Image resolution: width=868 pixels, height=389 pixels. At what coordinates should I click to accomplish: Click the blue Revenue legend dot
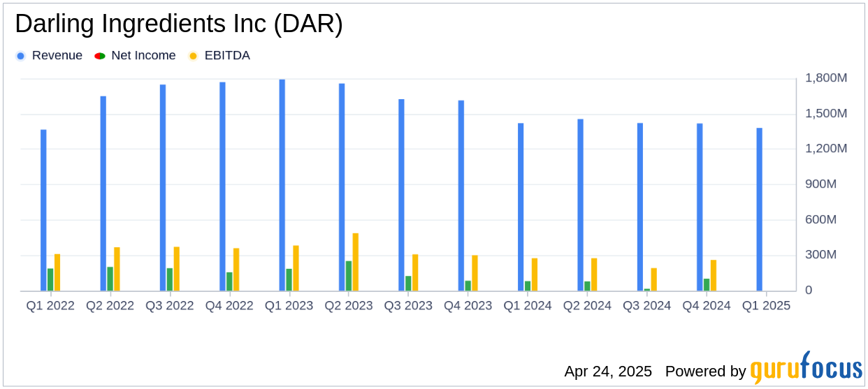click(20, 56)
